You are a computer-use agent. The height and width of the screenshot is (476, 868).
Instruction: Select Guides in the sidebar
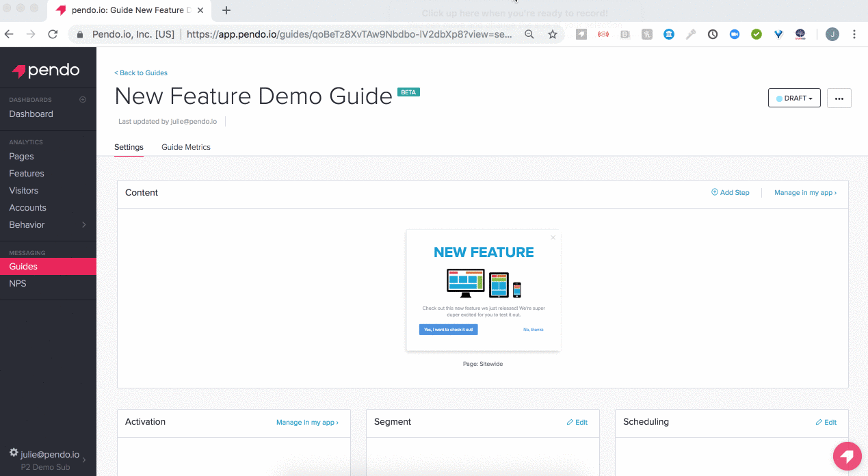tap(48, 267)
